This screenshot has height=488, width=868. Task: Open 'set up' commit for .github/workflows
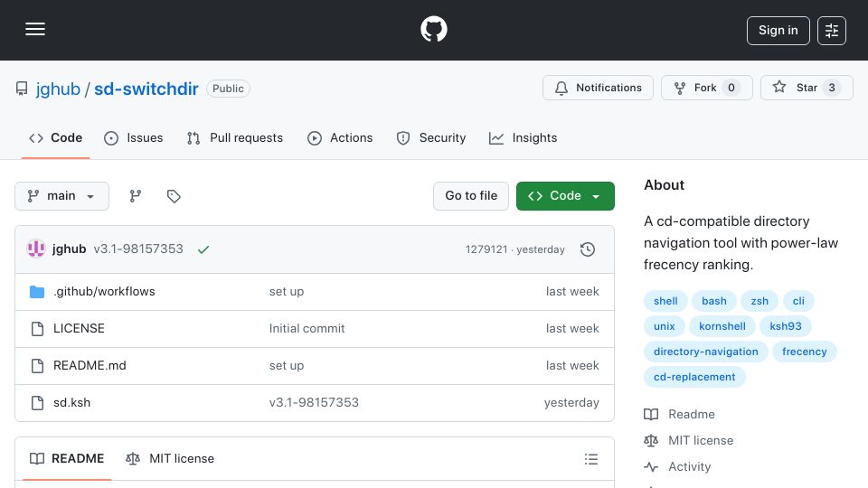[x=287, y=292]
